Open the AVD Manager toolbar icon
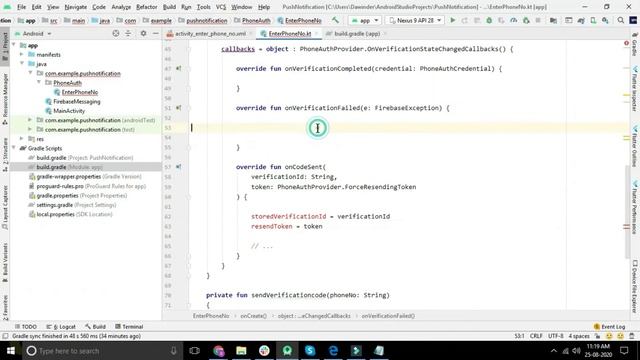The width and height of the screenshot is (640, 360). click(593, 20)
